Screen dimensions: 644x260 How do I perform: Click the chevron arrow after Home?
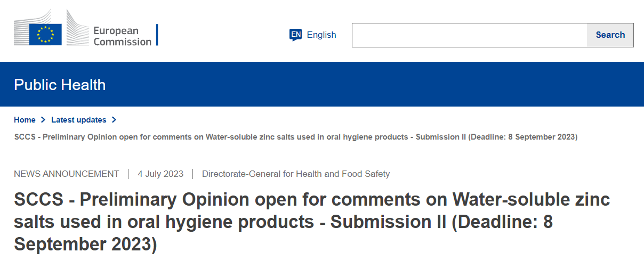tap(43, 120)
